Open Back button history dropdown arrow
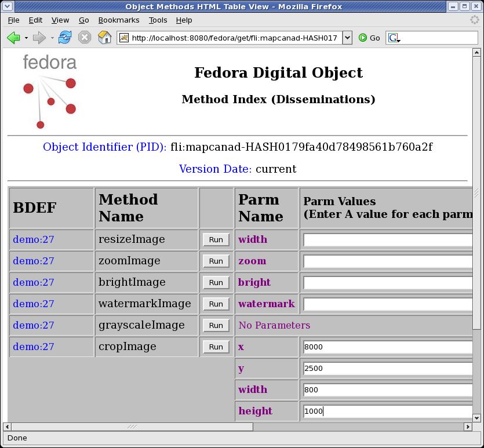Image resolution: width=484 pixels, height=448 pixels. tap(26, 38)
